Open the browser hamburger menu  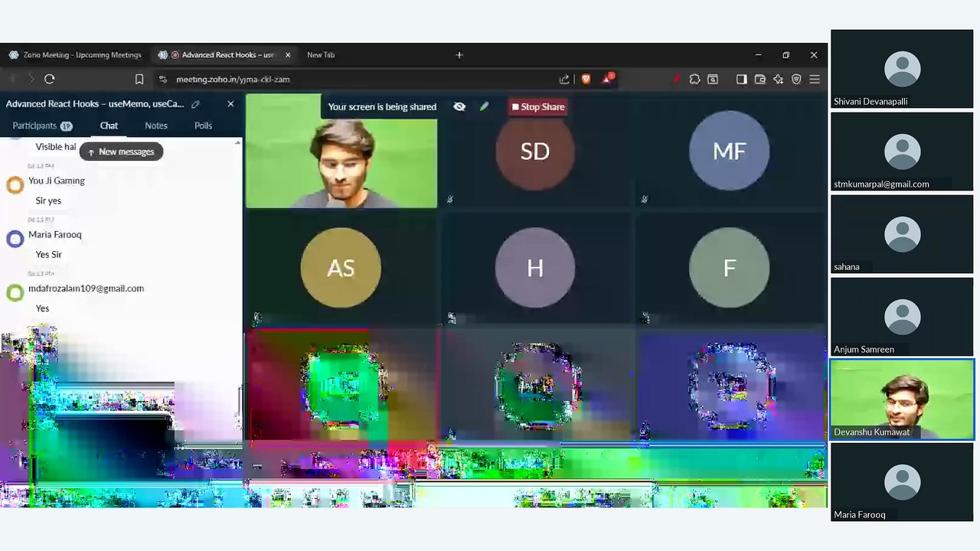pyautogui.click(x=815, y=79)
